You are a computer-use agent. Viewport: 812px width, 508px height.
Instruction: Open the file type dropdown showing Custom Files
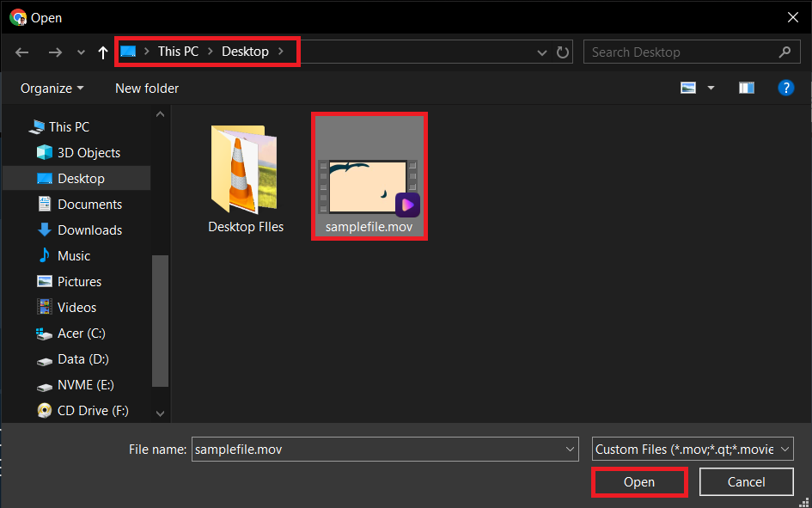[691, 449]
